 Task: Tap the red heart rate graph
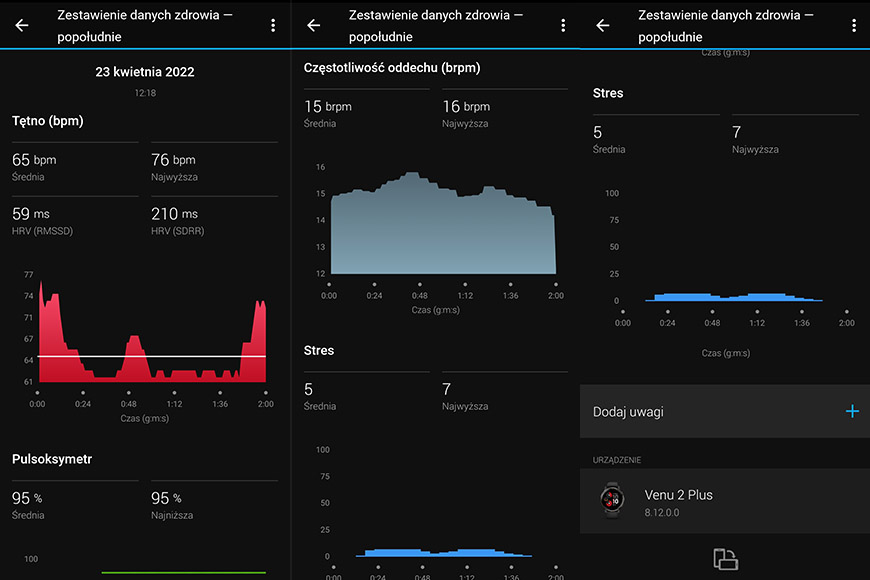(152, 331)
